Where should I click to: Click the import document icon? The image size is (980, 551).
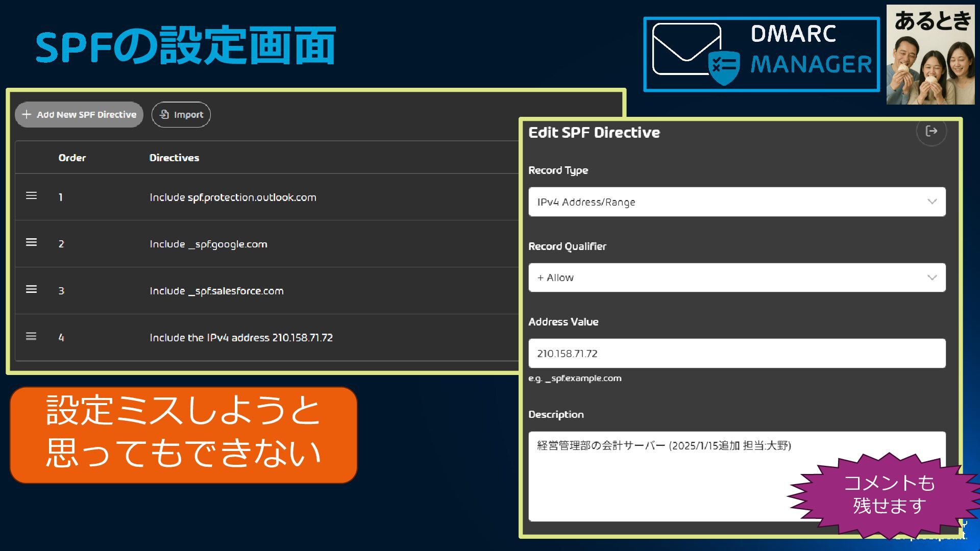[x=164, y=114]
